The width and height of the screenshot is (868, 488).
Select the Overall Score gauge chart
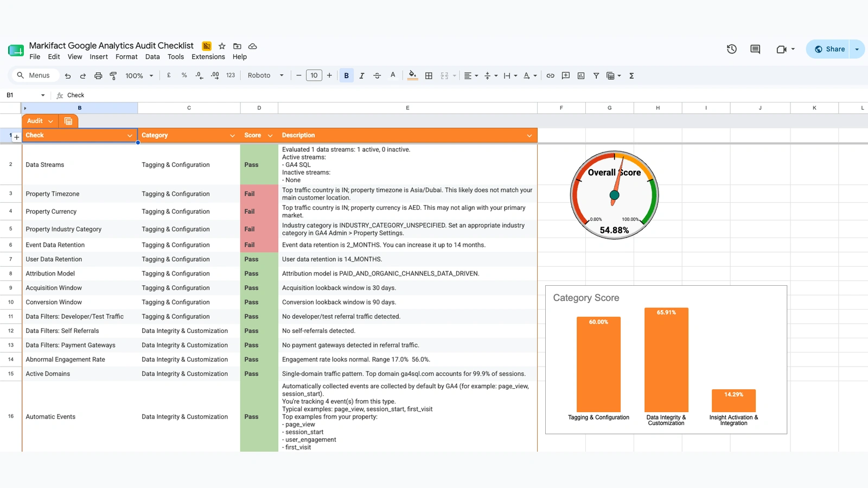pyautogui.click(x=614, y=195)
